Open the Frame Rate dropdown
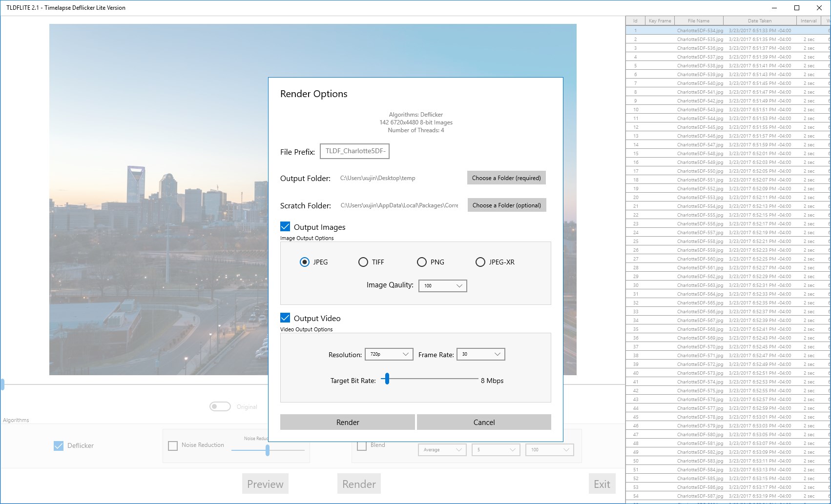Screen dimensions: 831x504 pyautogui.click(x=481, y=354)
